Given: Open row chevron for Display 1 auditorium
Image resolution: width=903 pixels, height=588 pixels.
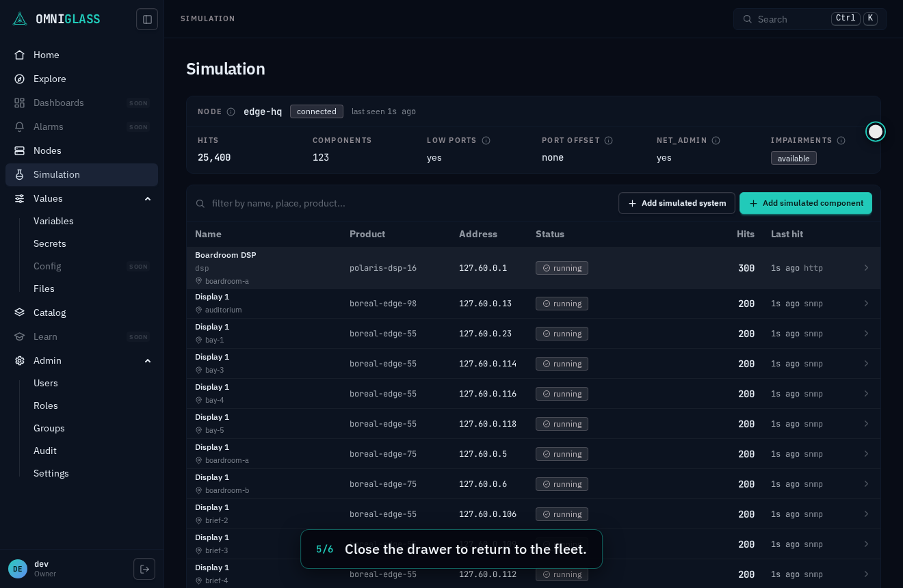Looking at the screenshot, I should pyautogui.click(x=866, y=304).
